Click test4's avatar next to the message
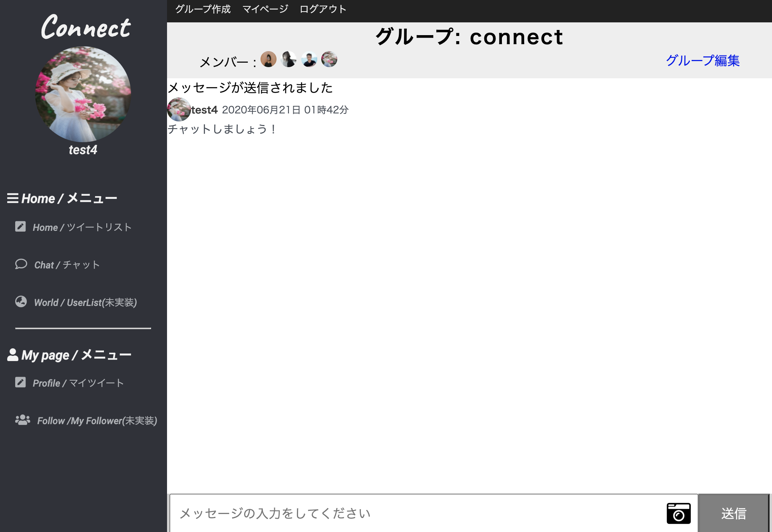Viewport: 772px width, 532px height. [179, 109]
